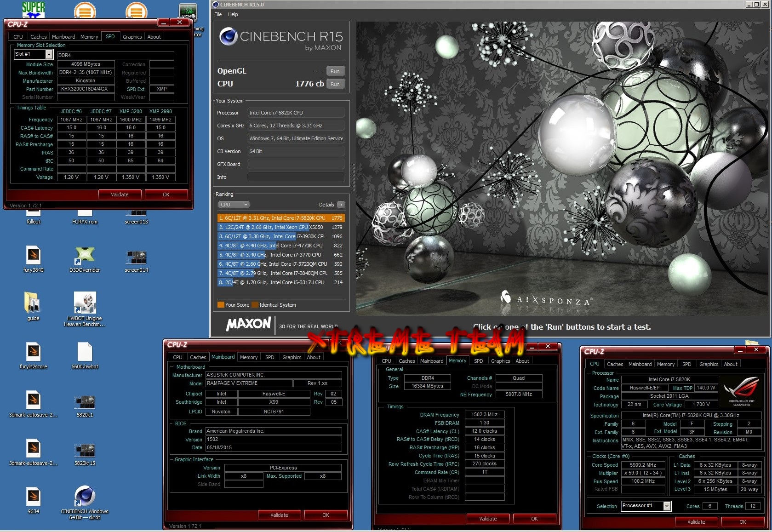Click DRAM Frequency 1502.3 MHz value
The image size is (772, 532).
click(x=484, y=415)
